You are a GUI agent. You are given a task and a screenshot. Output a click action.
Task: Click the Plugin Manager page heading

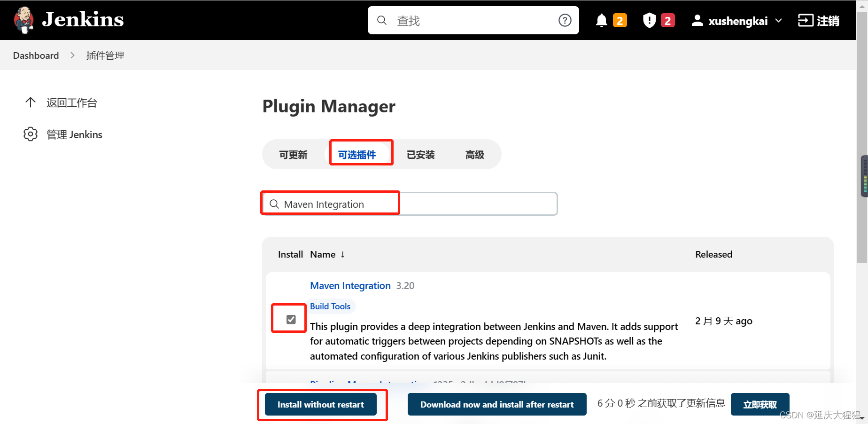329,107
